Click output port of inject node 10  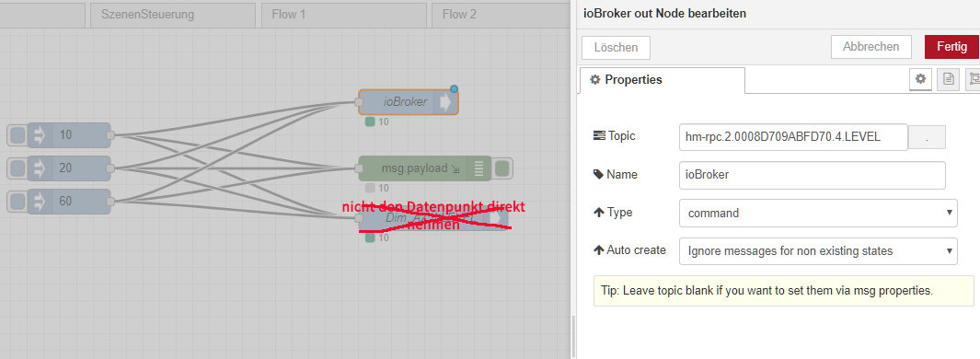point(110,135)
